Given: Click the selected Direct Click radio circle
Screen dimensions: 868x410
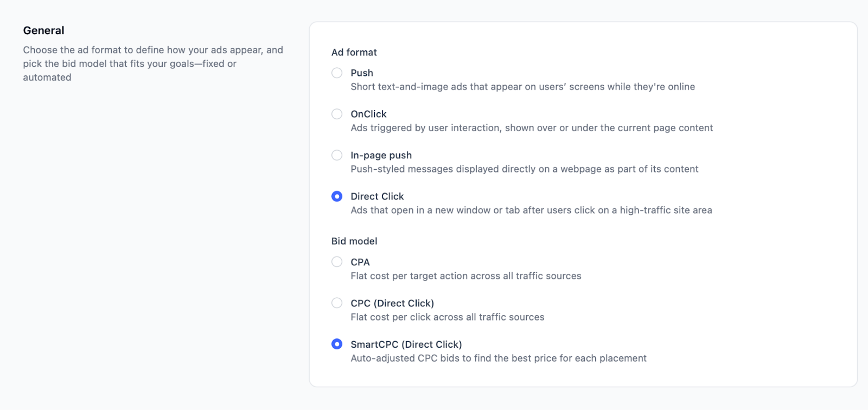Looking at the screenshot, I should tap(337, 196).
